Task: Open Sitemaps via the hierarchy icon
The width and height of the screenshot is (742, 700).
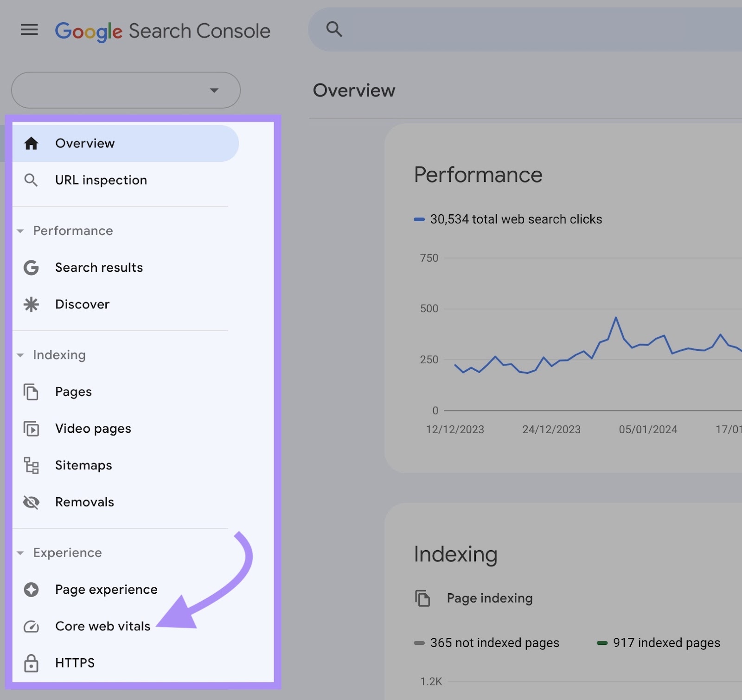Action: (31, 465)
